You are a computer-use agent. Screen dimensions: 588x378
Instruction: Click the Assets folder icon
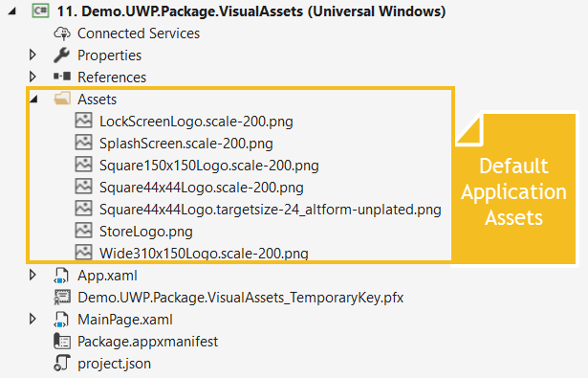tap(62, 99)
